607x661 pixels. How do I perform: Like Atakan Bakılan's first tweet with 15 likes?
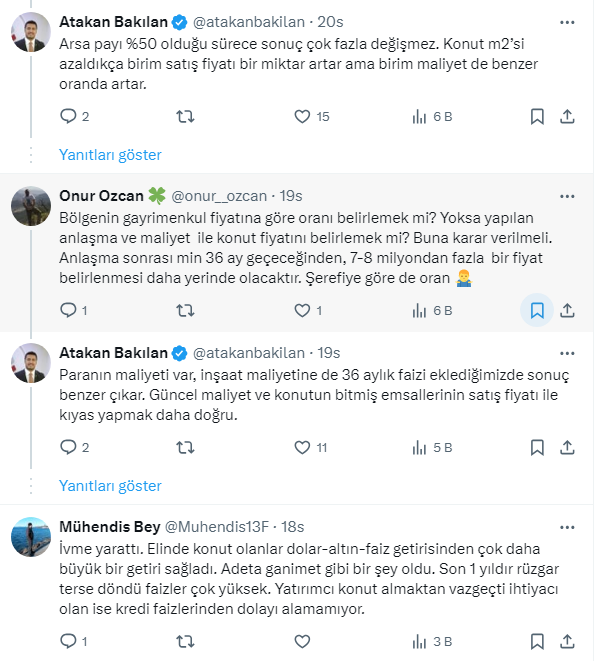pyautogui.click(x=303, y=117)
